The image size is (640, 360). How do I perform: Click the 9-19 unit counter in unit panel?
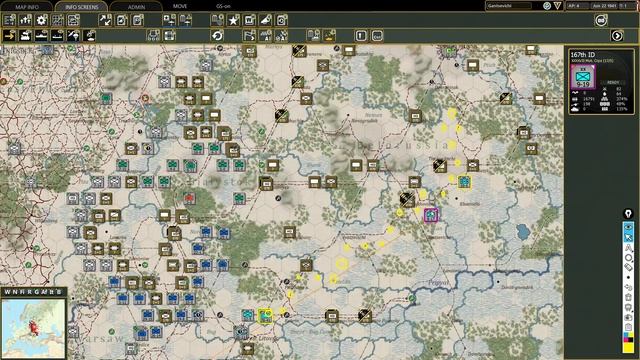583,77
